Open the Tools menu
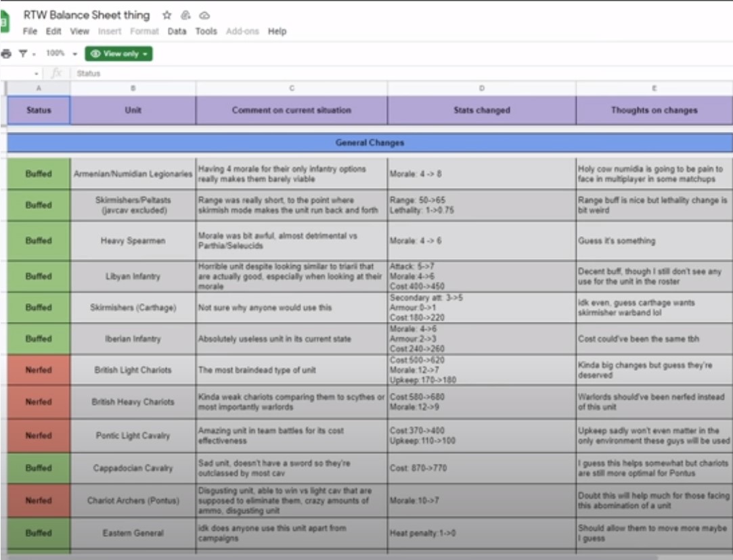This screenshot has height=560, width=733. point(206,31)
